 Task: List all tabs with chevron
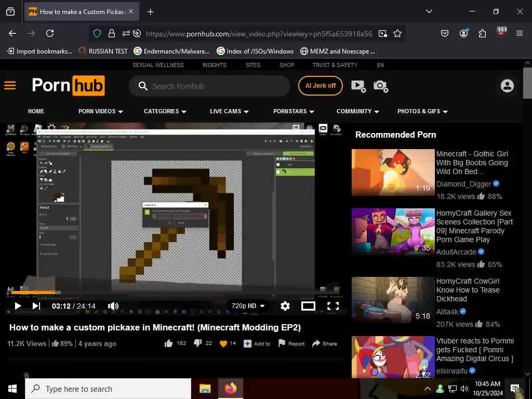[x=429, y=11]
